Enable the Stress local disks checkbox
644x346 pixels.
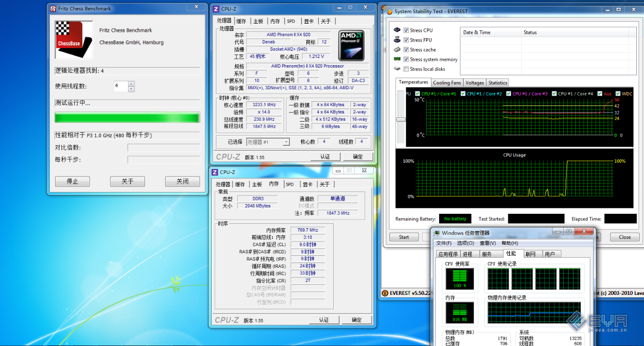(406, 69)
